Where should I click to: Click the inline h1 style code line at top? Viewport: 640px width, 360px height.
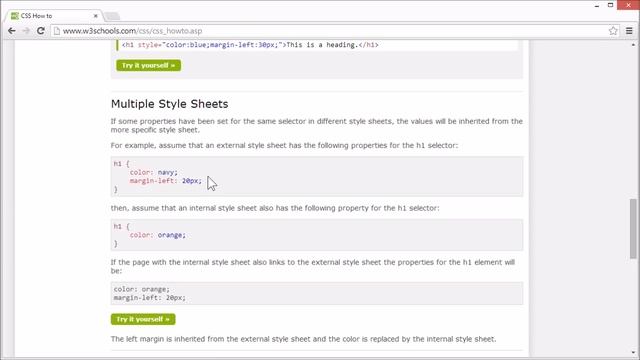[x=250, y=45]
